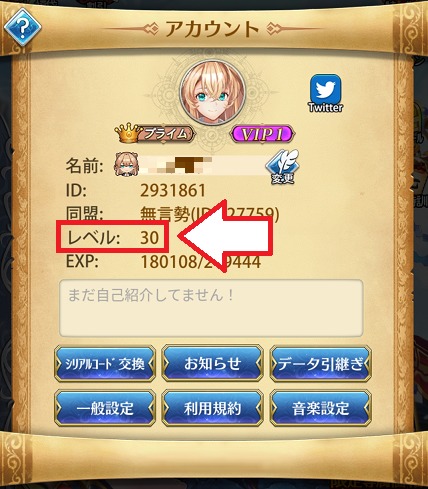
Task: Select the large circular character portrait
Action: 212,93
